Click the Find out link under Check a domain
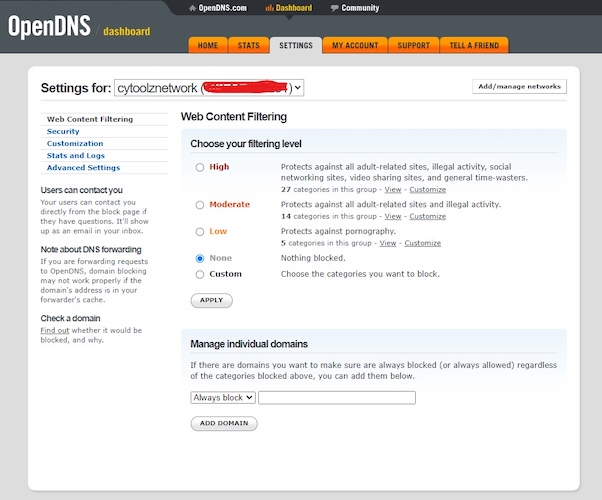 point(55,330)
